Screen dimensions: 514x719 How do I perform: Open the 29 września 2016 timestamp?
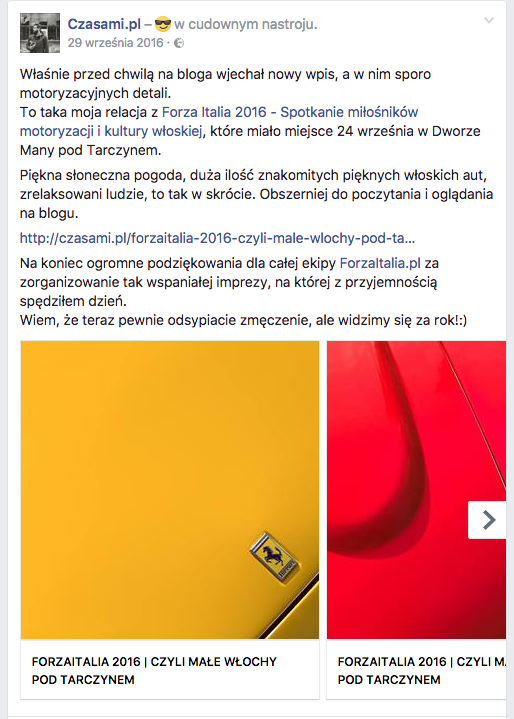(116, 43)
